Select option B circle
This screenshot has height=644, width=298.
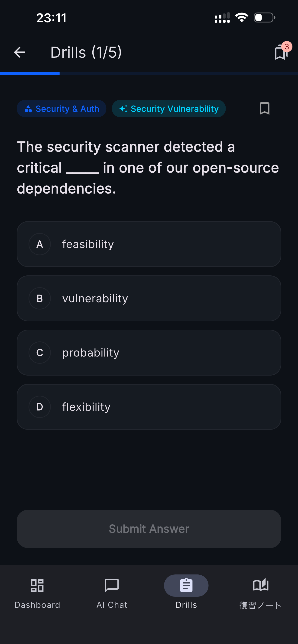click(x=39, y=298)
